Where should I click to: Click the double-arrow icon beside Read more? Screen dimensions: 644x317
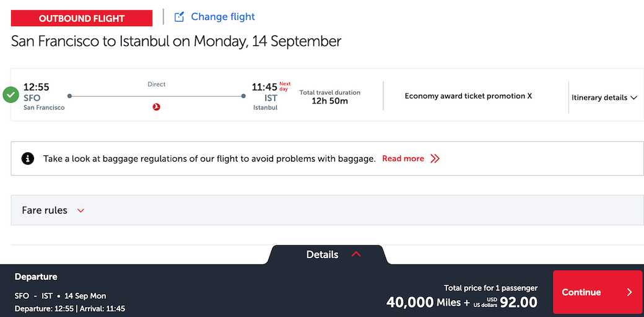click(x=435, y=158)
